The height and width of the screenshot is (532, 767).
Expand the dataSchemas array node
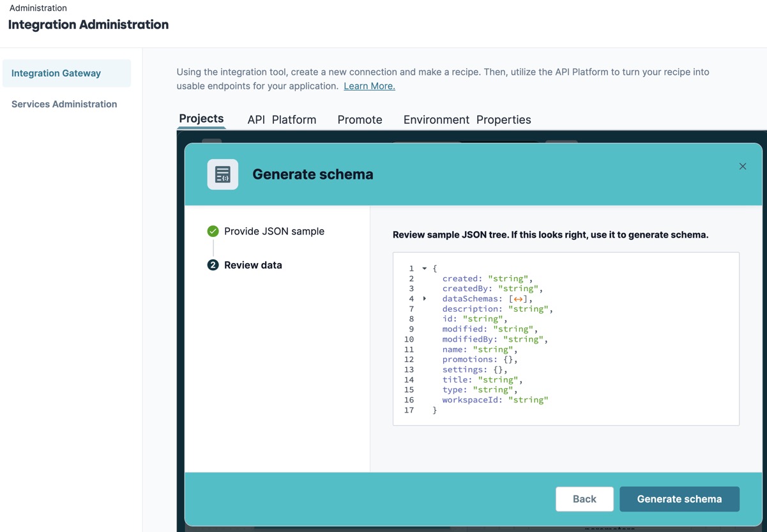(424, 299)
